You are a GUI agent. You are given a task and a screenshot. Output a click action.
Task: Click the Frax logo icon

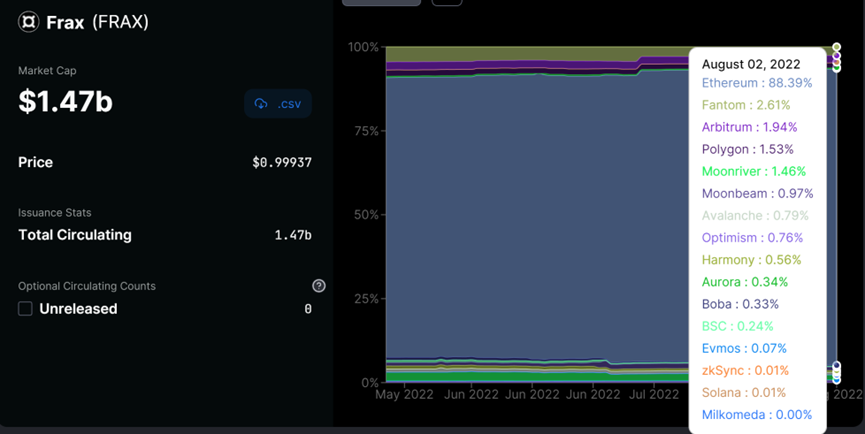pos(29,22)
